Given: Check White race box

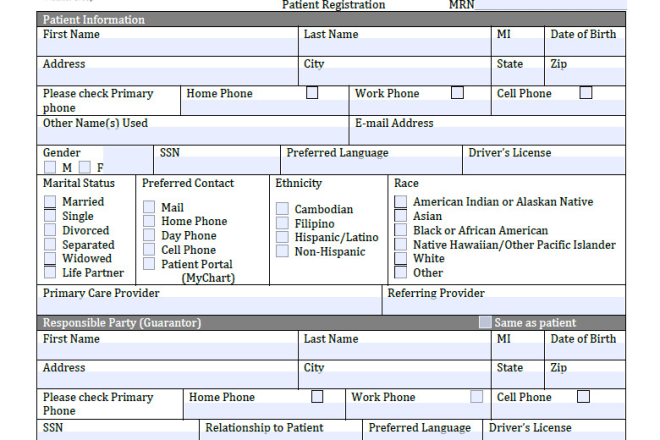Looking at the screenshot, I should [401, 258].
